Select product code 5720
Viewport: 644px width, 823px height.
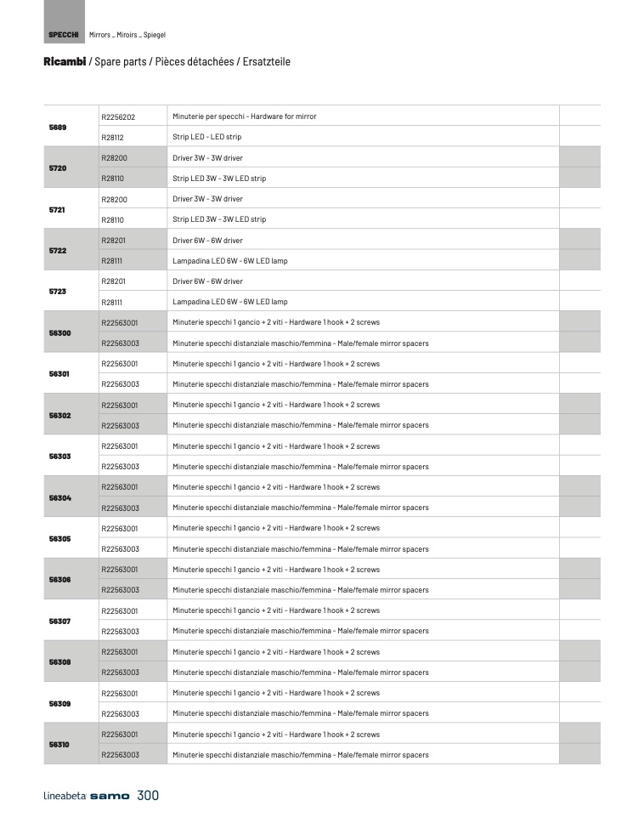pos(58,168)
